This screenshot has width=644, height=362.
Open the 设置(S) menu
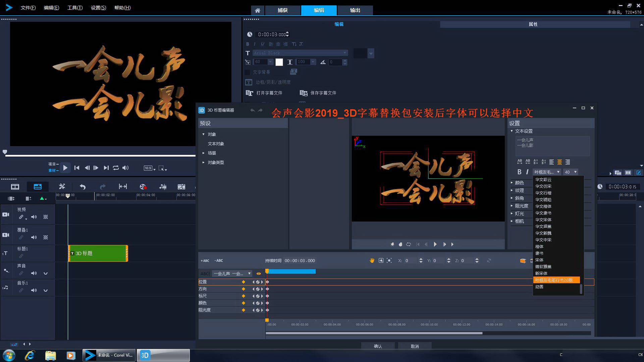(x=98, y=8)
